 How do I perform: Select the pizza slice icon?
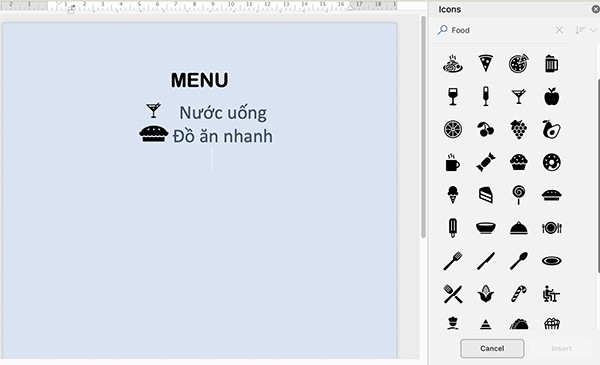point(486,64)
